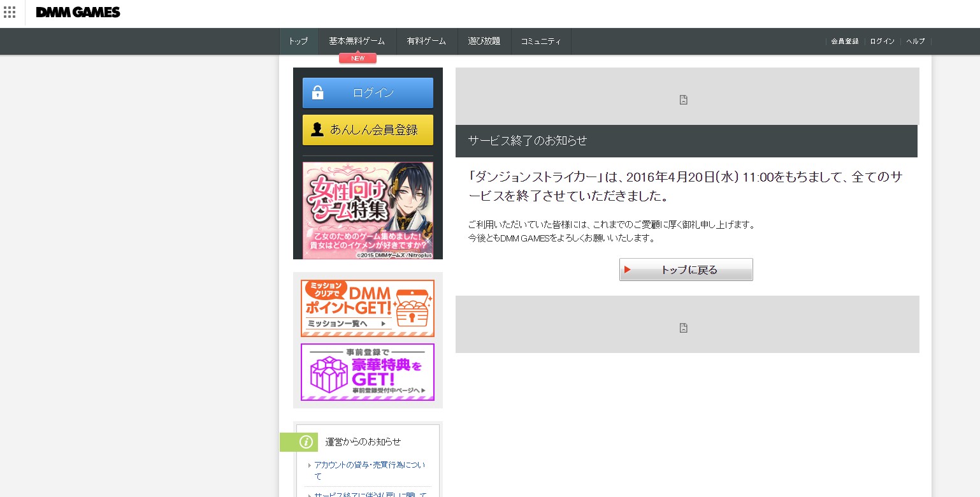Image resolution: width=980 pixels, height=497 pixels.
Task: Open アカウントの貸与・売買行為について notice link
Action: 370,471
